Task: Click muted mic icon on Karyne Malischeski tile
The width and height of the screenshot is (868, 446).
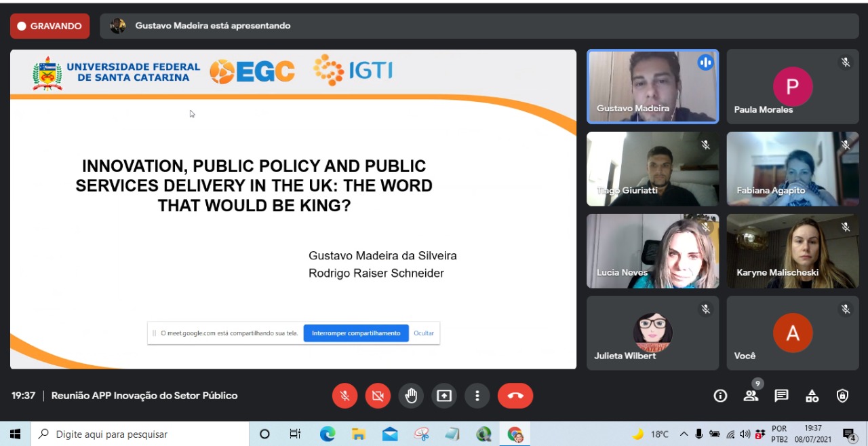Action: [846, 227]
